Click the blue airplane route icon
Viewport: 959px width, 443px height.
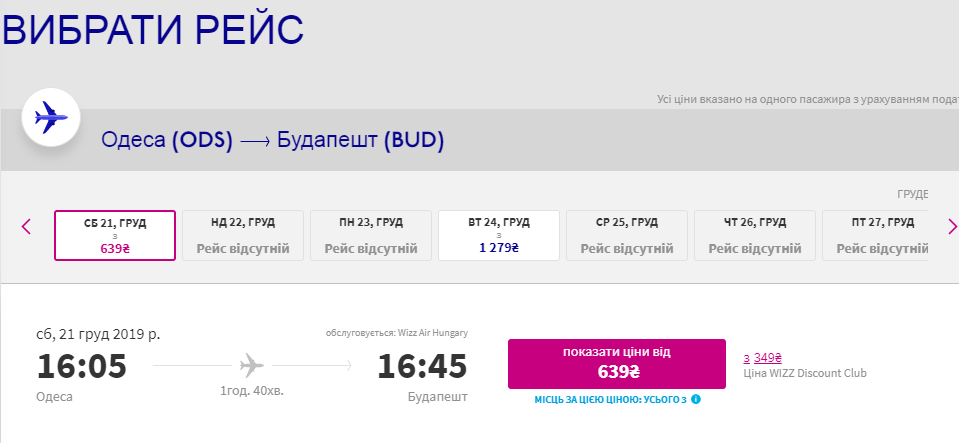51,117
